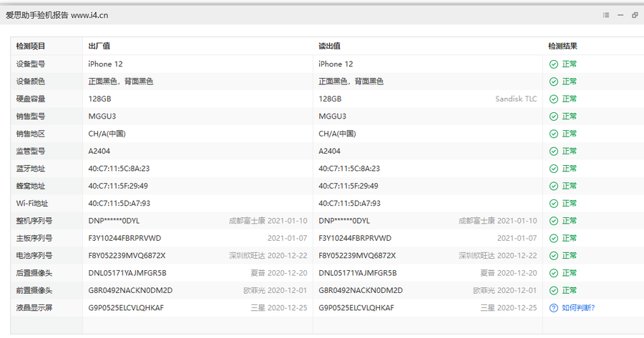Select the 电池序列号 row label
The height and width of the screenshot is (338, 644).
point(34,256)
